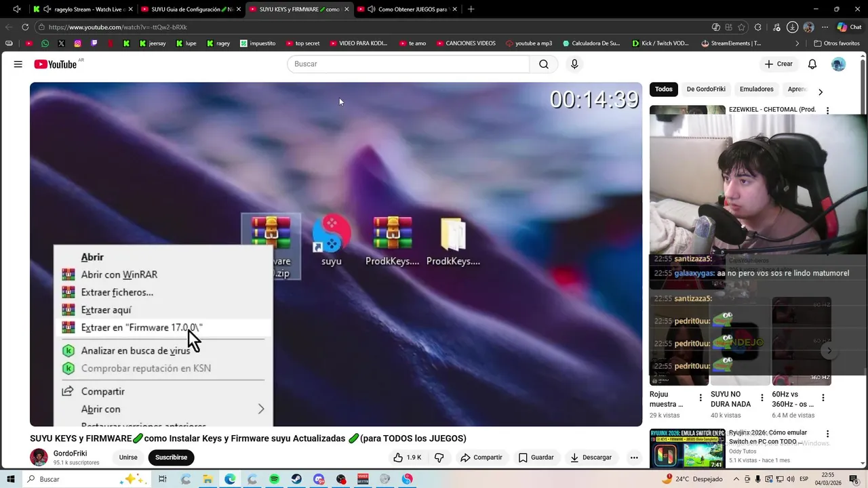Reload the page with the refresh button
This screenshot has width=868, height=488.
(25, 27)
